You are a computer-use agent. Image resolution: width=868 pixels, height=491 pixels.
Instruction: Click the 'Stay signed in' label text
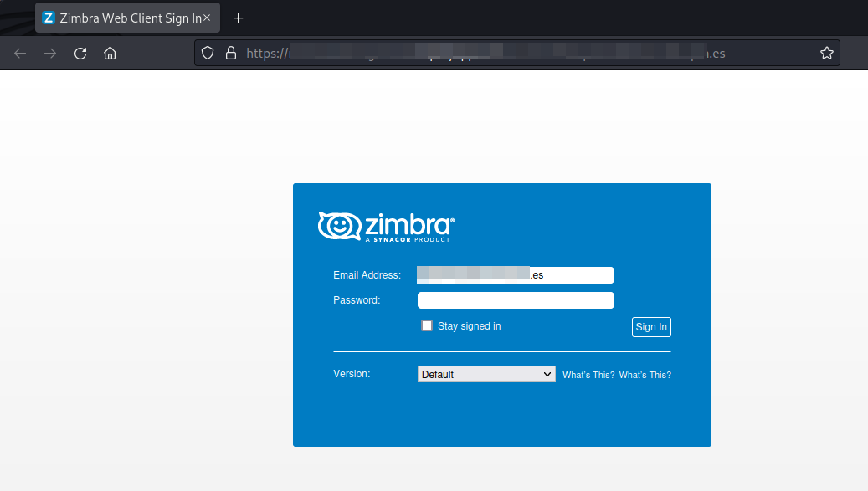point(469,326)
